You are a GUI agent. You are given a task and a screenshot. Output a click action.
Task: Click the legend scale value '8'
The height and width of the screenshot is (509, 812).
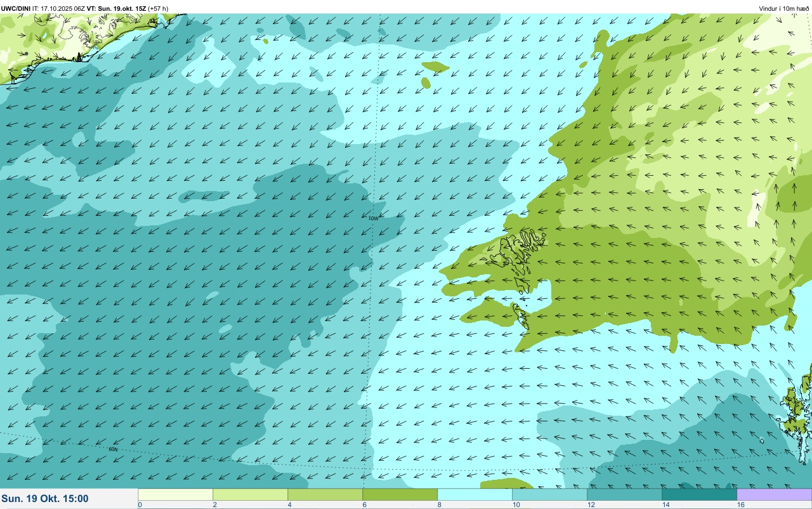[x=440, y=505]
